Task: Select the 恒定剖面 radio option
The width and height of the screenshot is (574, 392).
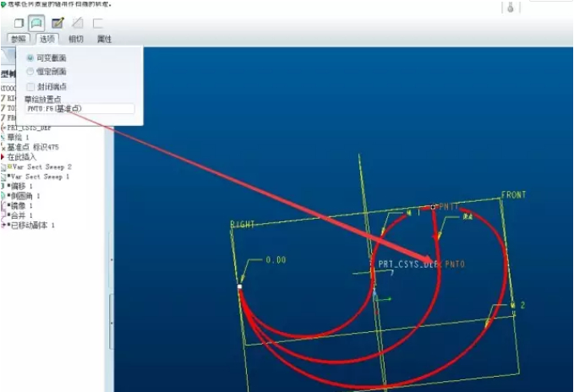Action: click(x=30, y=72)
